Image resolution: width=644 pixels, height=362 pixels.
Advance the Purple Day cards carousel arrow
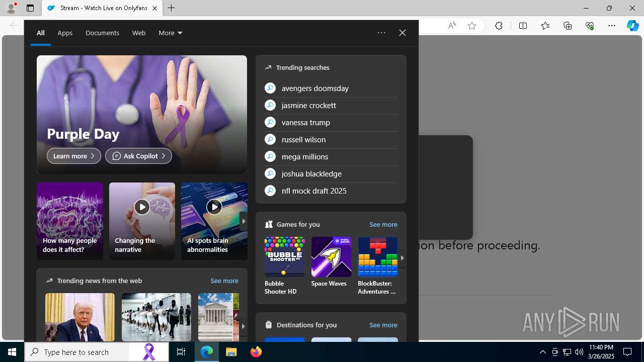tap(244, 221)
